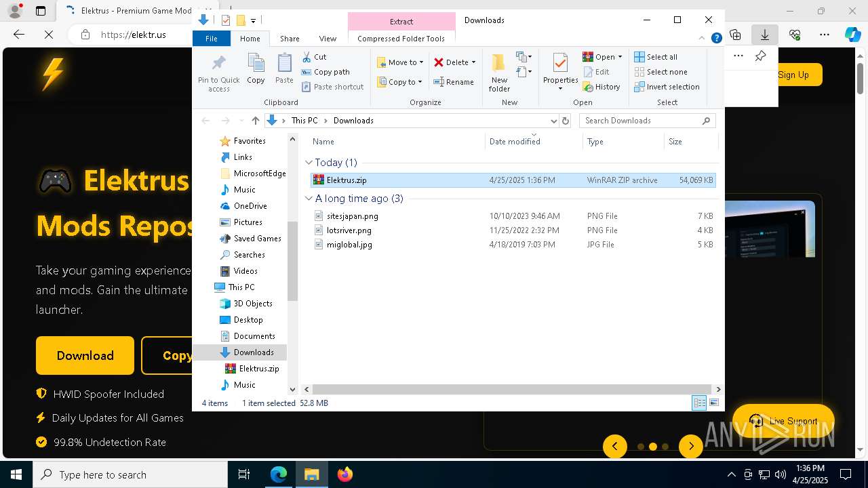The width and height of the screenshot is (868, 488).
Task: Minimize the ribbon with chevron
Action: tap(703, 39)
